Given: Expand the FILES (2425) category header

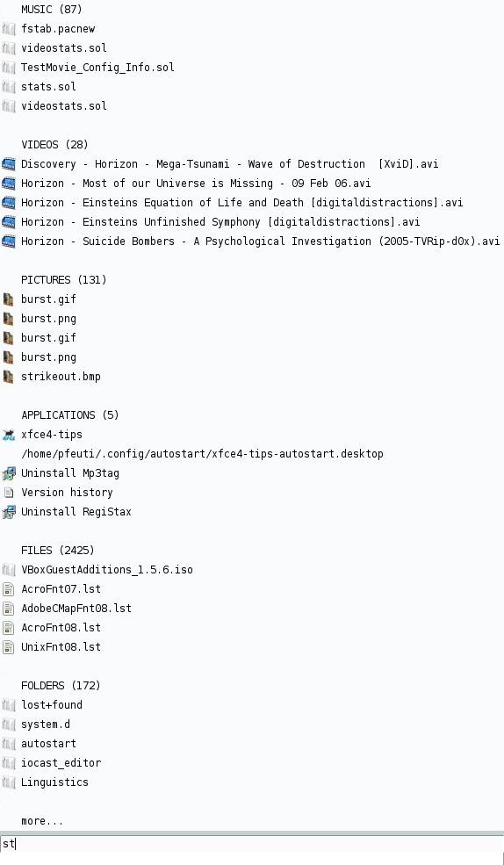Looking at the screenshot, I should click(58, 551).
